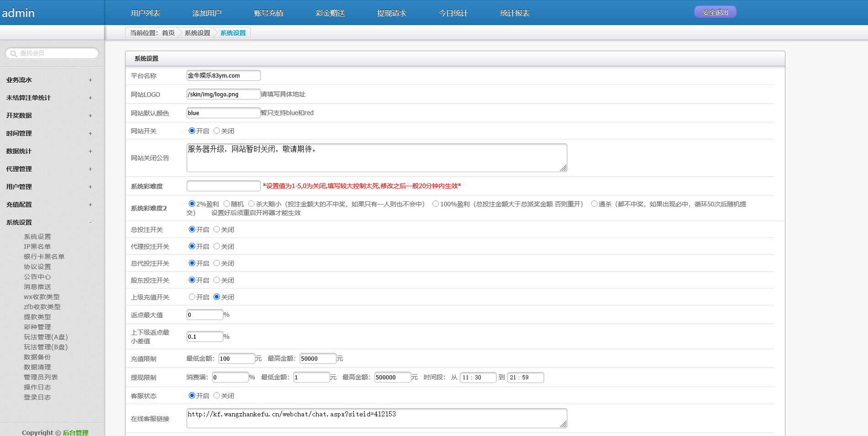Open 添加用户 in the top navigation
This screenshot has height=436, width=868.
(207, 13)
